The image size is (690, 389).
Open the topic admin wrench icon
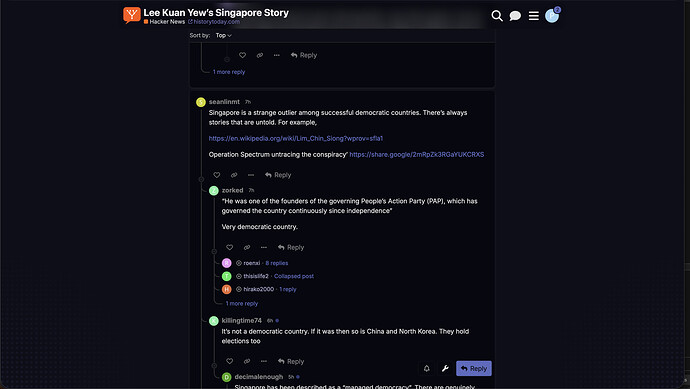pos(445,369)
